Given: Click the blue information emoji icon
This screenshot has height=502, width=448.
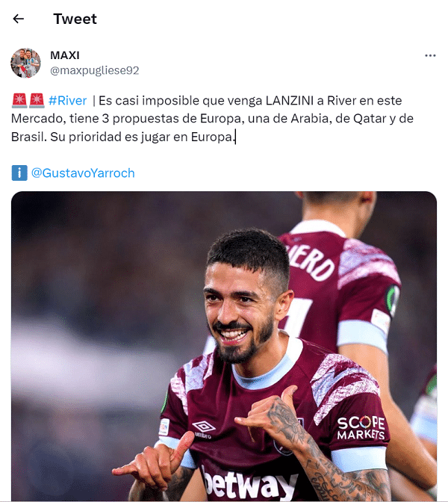Looking at the screenshot, I should 19,173.
